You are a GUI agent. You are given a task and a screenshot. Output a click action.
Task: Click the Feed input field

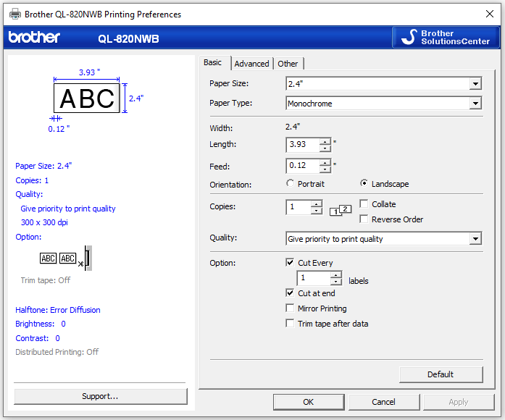point(303,166)
